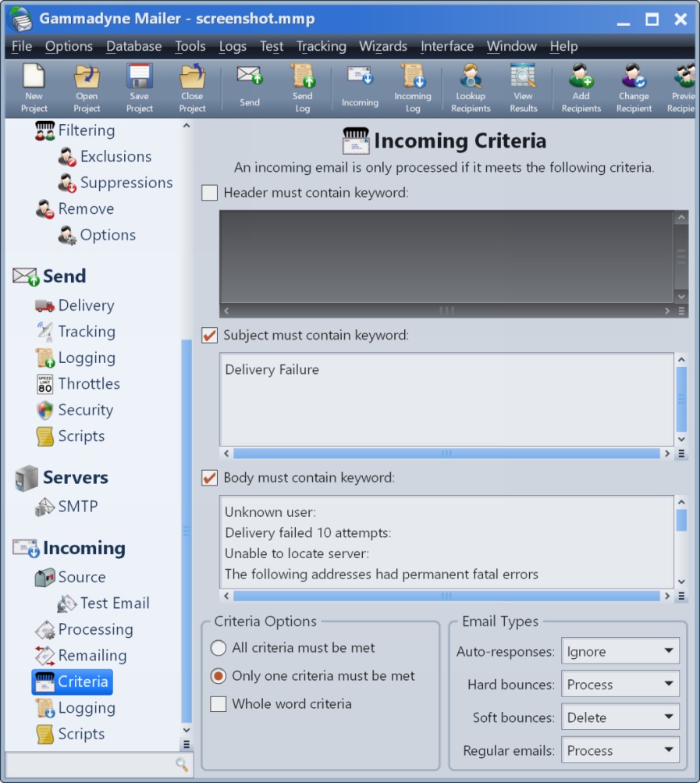The height and width of the screenshot is (783, 700).
Task: Click the Lookup Recipients toolbar icon
Action: click(471, 87)
